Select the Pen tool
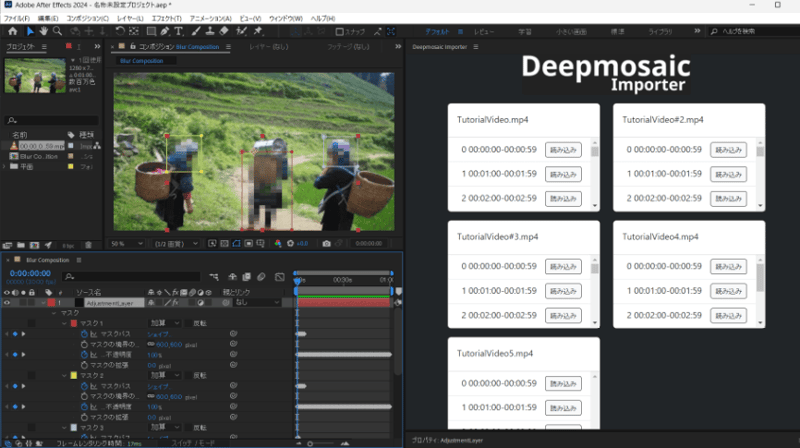Viewport: 800px width, 448px height. pos(165,31)
